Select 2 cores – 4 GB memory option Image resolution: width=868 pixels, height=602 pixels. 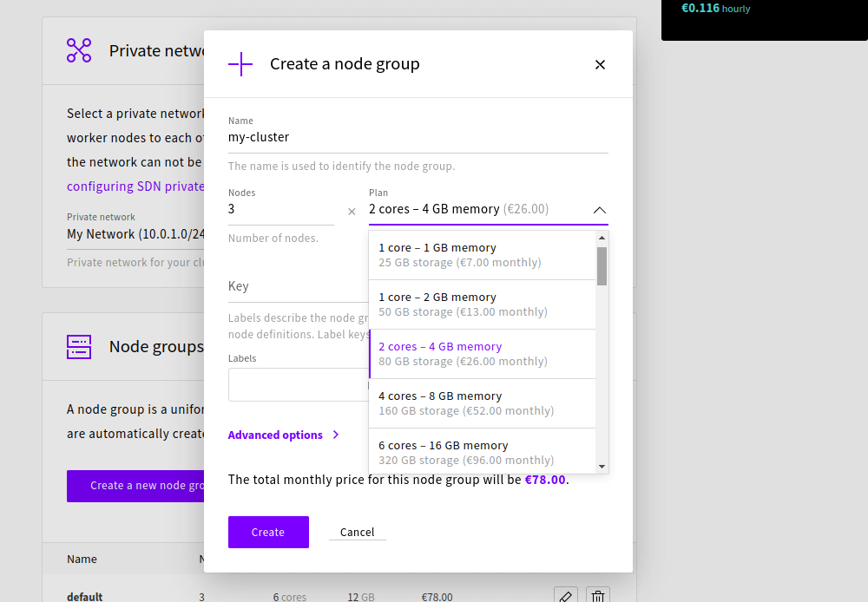(x=482, y=354)
